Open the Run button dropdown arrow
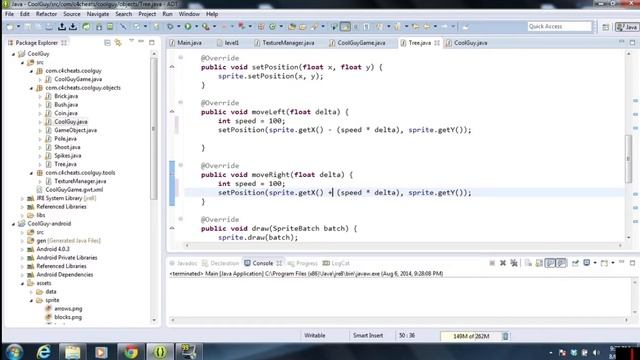Viewport: 640px width, 360px height. tap(196, 27)
